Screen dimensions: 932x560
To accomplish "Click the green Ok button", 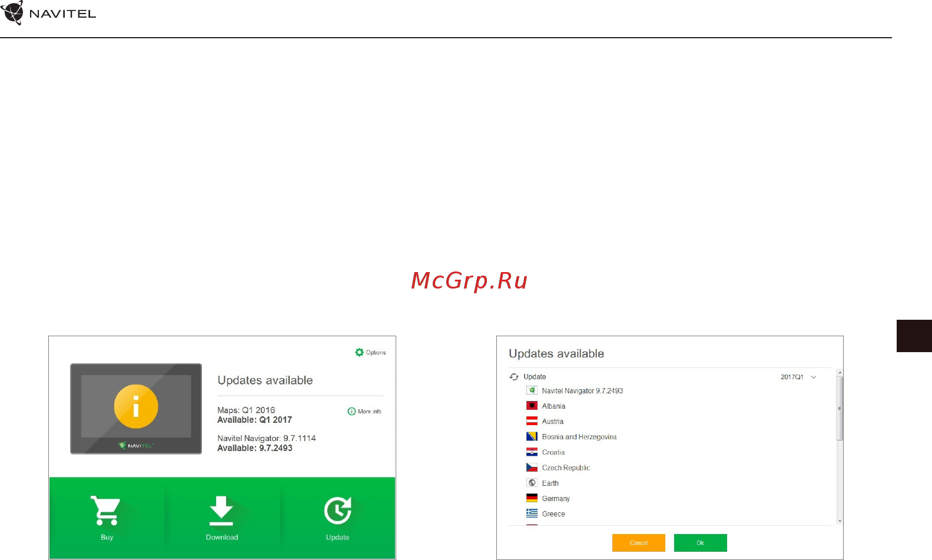I will (x=701, y=543).
